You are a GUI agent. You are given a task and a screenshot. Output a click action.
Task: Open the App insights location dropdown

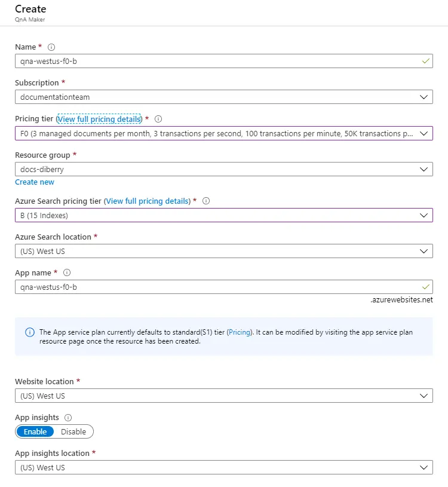click(223, 467)
